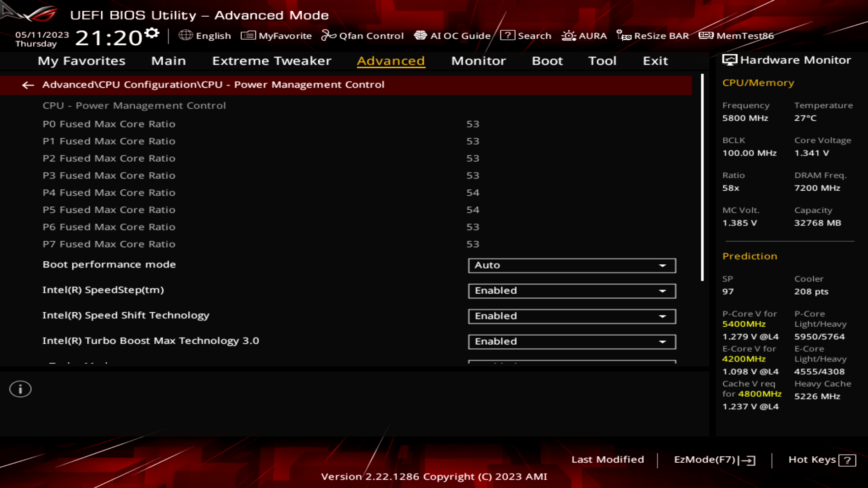Select Advanced tab in menu bar

[391, 60]
